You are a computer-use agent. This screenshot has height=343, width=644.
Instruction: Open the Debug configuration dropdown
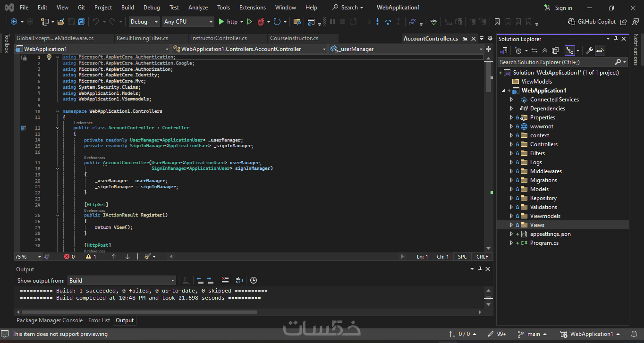(x=144, y=22)
